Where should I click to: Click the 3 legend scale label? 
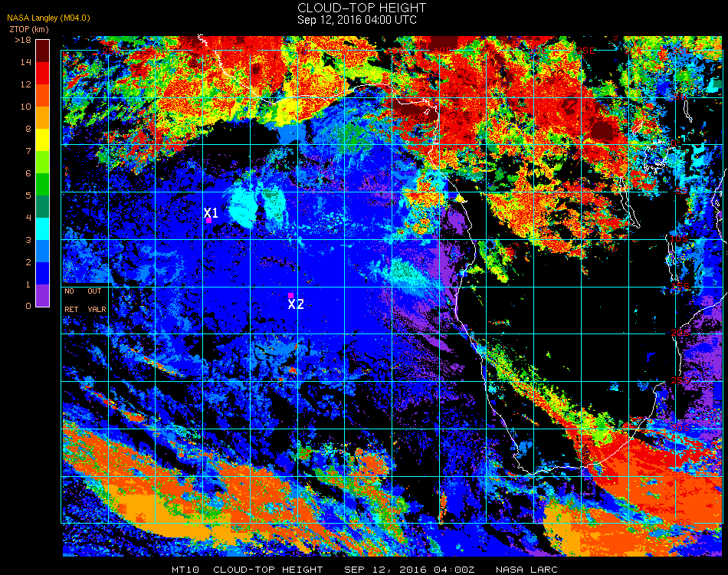pyautogui.click(x=28, y=240)
